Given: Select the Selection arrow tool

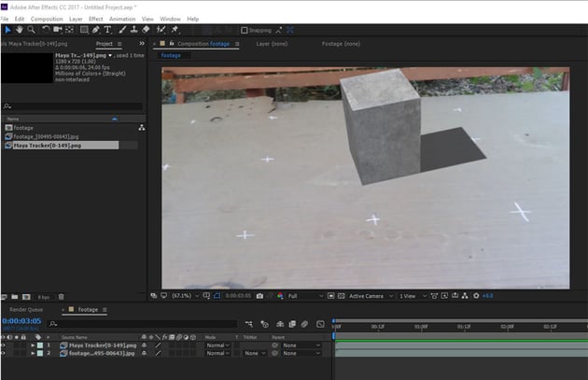Looking at the screenshot, I should click(7, 30).
